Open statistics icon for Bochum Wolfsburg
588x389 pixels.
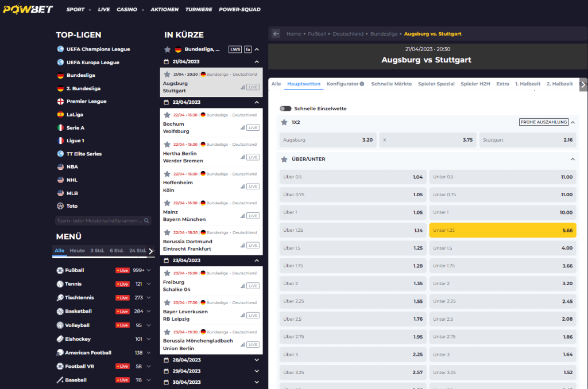[243, 128]
